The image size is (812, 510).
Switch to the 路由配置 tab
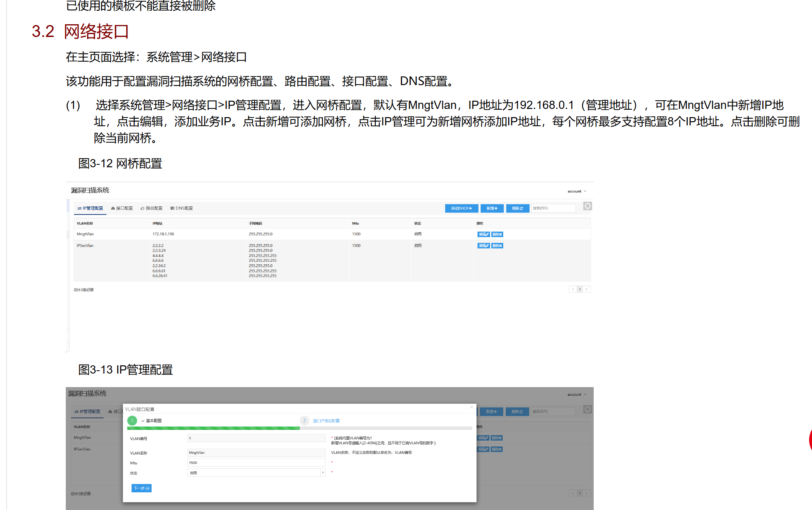click(151, 208)
